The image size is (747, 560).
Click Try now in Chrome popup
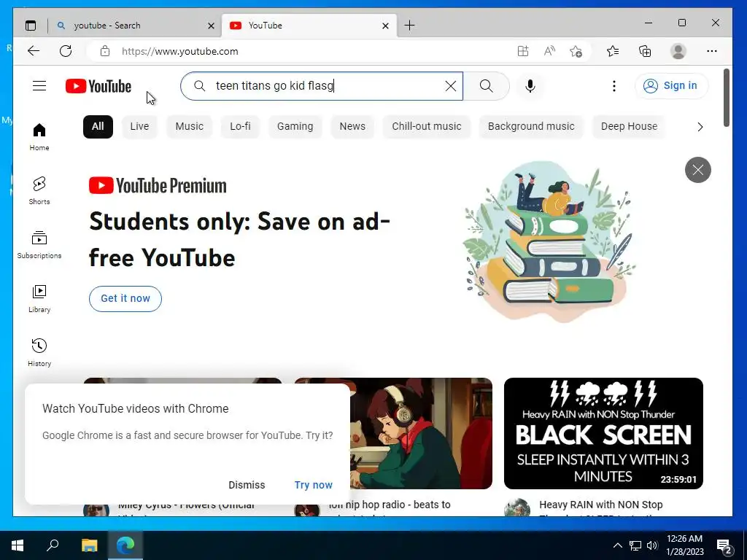(x=313, y=485)
